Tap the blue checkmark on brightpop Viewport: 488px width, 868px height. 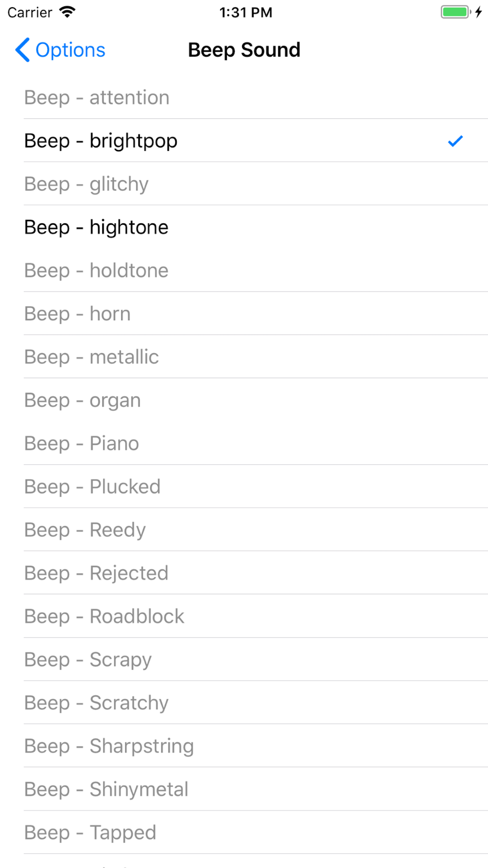click(x=455, y=141)
